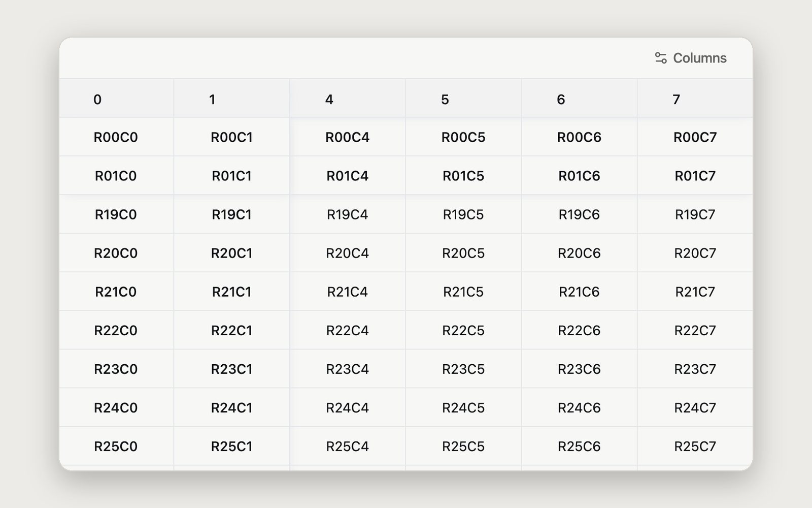Click cell R22C0
The width and height of the screenshot is (812, 508).
pos(116,330)
